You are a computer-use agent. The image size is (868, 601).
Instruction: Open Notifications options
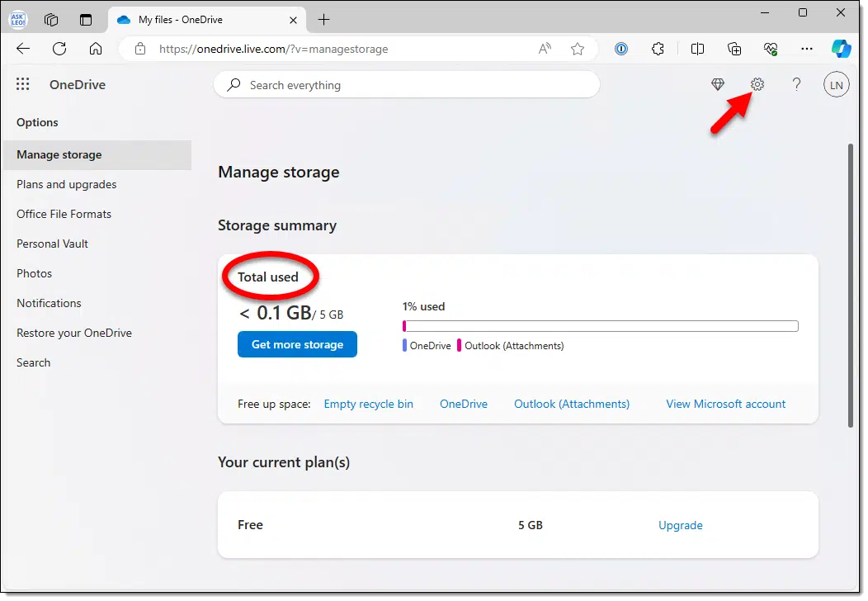(x=49, y=304)
